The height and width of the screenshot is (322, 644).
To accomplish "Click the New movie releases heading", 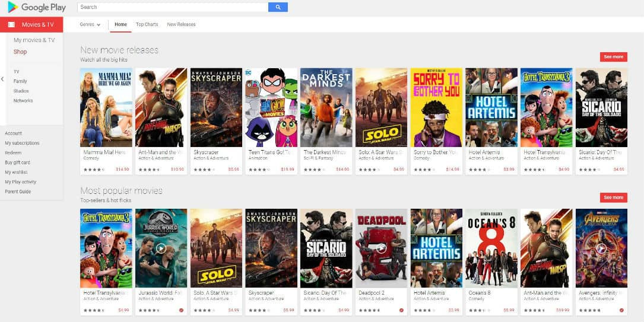I will (119, 50).
